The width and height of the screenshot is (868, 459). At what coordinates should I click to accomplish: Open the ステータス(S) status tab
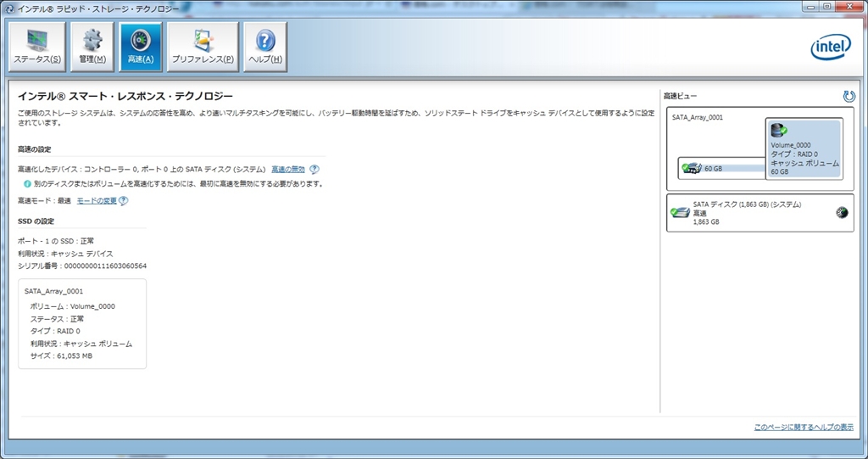coord(37,48)
